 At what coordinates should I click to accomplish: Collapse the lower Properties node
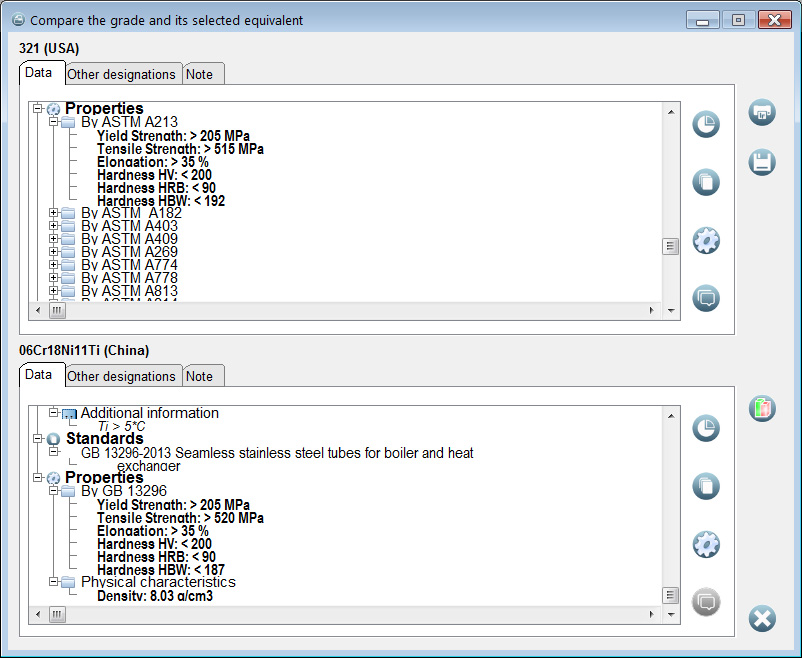coord(37,477)
